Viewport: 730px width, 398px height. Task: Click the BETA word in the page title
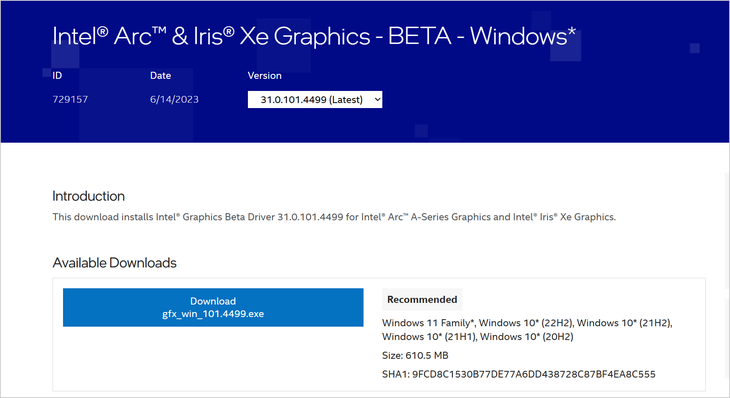(419, 36)
